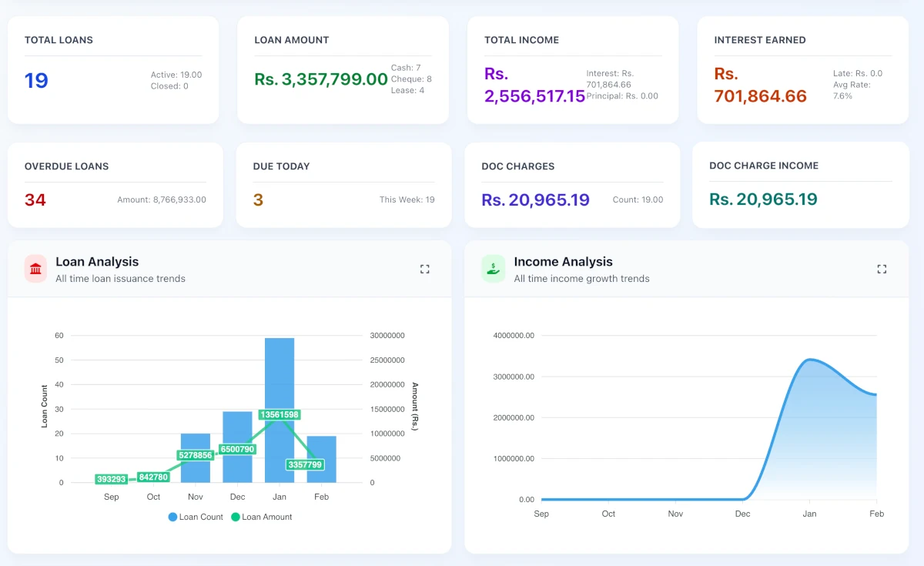This screenshot has height=566, width=924.
Task: Click the Total Income figure Rs. 2,556,517.15
Action: point(534,87)
